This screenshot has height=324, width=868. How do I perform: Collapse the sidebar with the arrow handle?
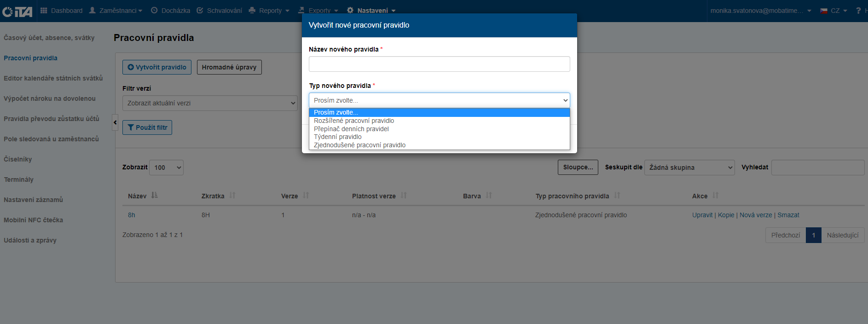115,122
